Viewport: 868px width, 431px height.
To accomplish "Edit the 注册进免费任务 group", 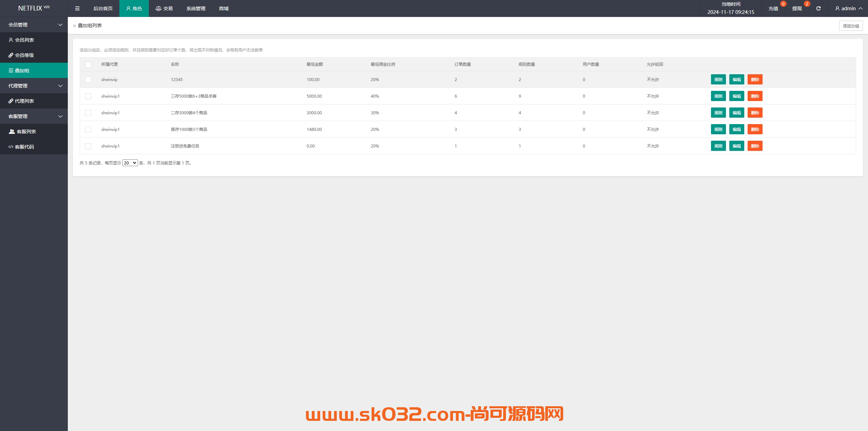I will (736, 146).
